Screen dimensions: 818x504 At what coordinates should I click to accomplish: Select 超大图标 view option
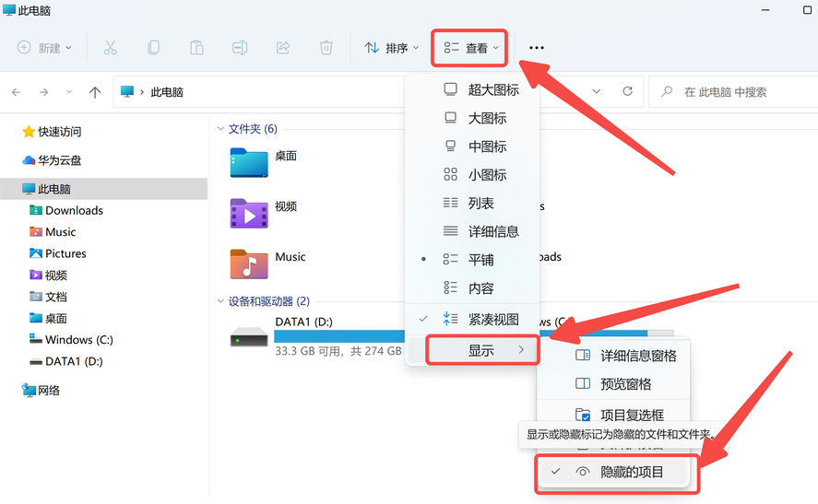(x=472, y=89)
